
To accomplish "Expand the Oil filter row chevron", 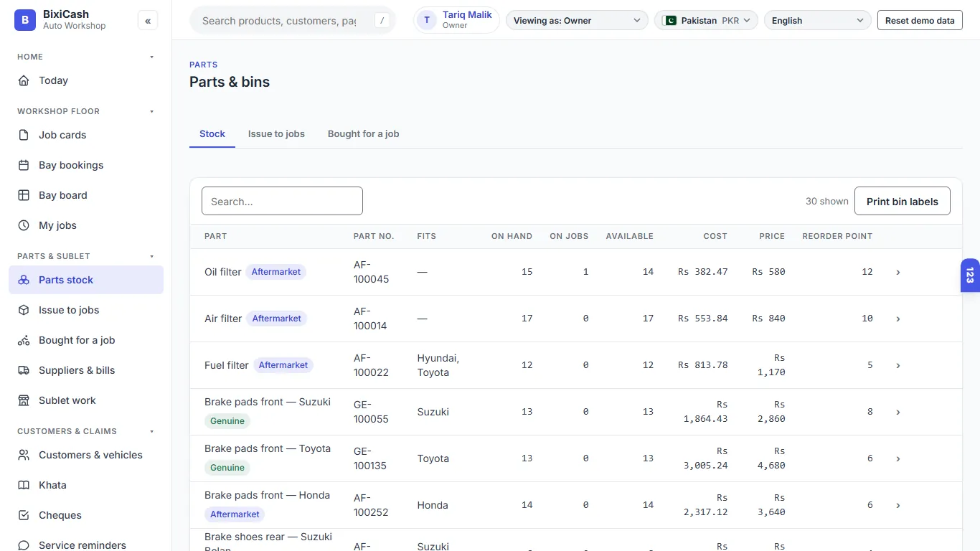I will coord(898,272).
